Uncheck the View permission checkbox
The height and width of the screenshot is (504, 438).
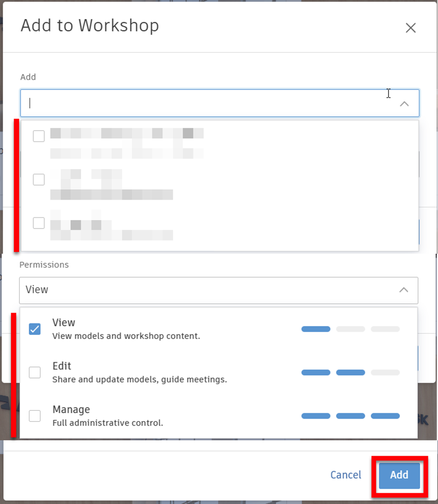tap(35, 329)
